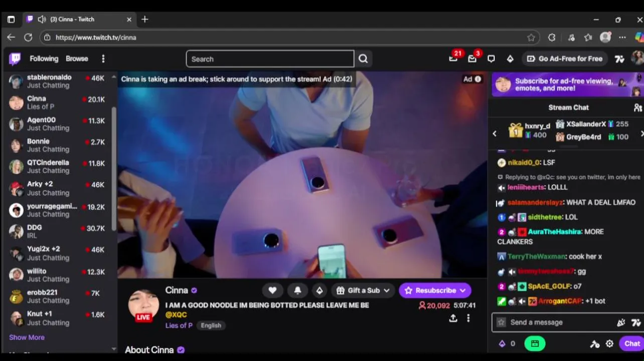
Task: Show previous gift leaderboard with left arrow
Action: [495, 133]
